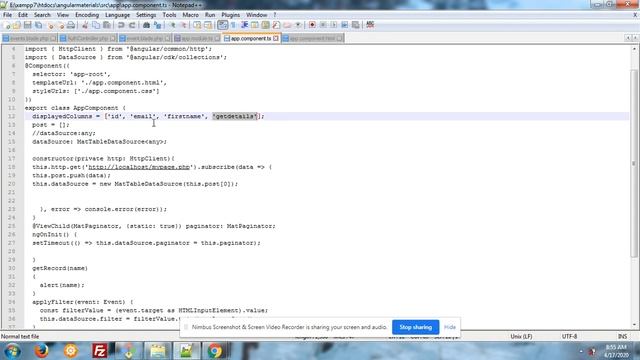The height and width of the screenshot is (360, 640).
Task: Click the ABC spell check icon
Action: [370, 25]
